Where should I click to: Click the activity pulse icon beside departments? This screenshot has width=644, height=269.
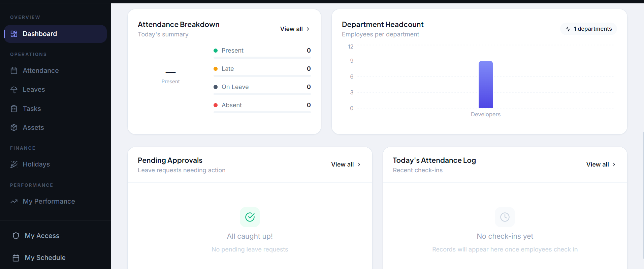[x=568, y=29]
